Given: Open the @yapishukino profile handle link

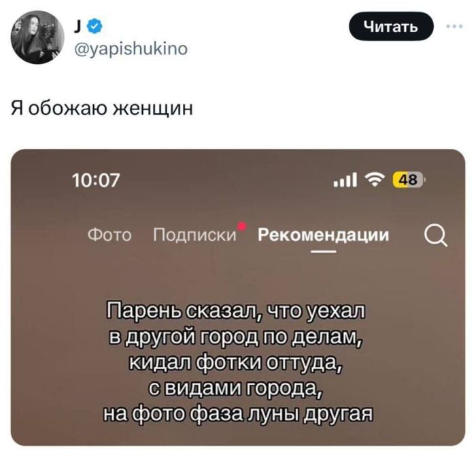Looking at the screenshot, I should tap(131, 48).
